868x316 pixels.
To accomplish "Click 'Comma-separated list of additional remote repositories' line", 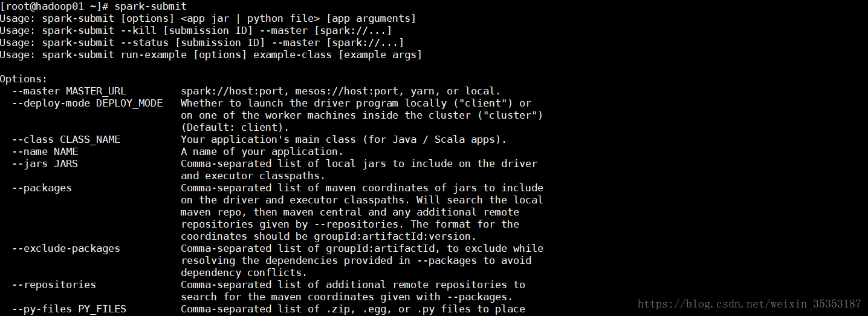I will (353, 285).
